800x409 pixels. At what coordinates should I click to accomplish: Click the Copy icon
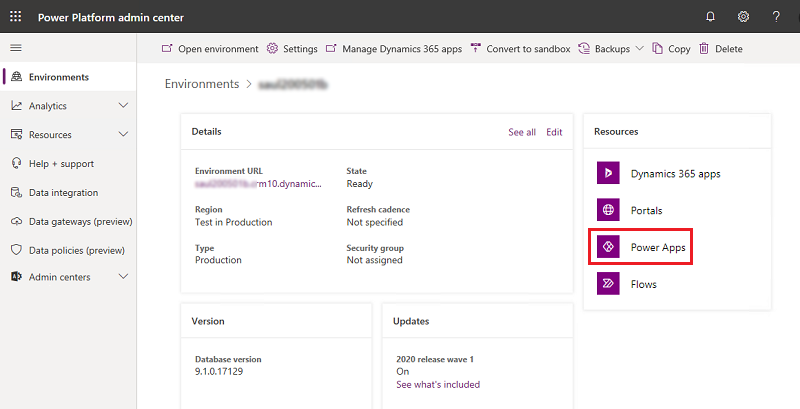658,48
